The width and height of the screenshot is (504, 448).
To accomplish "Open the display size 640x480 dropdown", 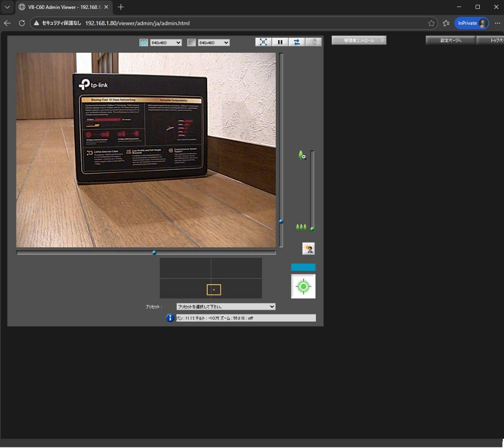I will tap(214, 42).
